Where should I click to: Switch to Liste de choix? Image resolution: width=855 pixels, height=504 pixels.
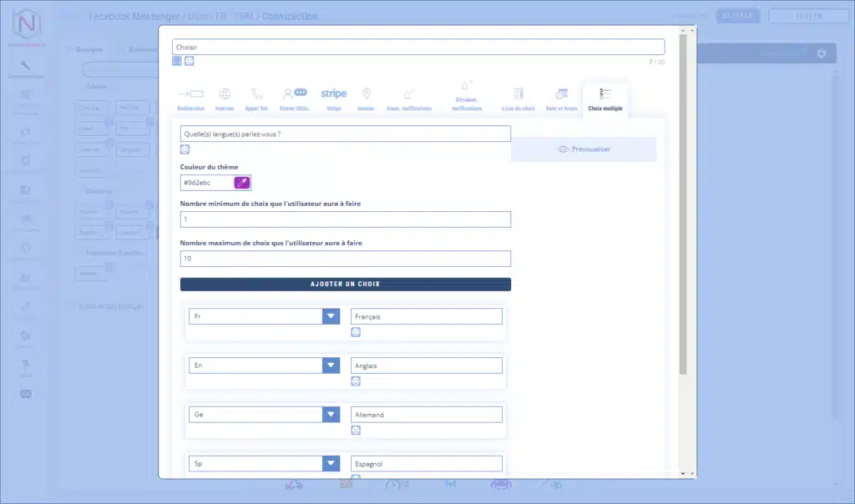pos(518,98)
